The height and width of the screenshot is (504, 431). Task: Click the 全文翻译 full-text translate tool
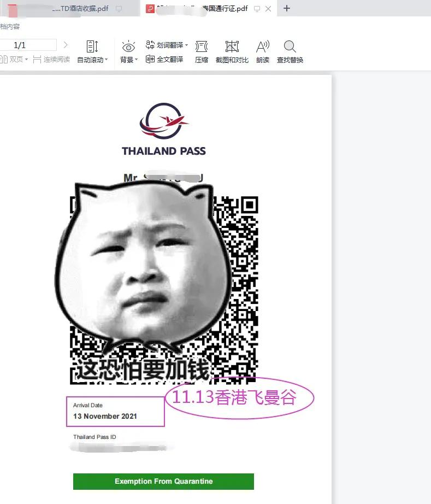click(x=164, y=59)
